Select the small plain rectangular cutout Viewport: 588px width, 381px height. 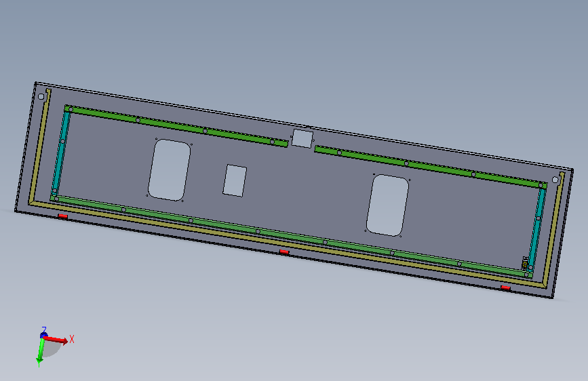[x=235, y=180]
